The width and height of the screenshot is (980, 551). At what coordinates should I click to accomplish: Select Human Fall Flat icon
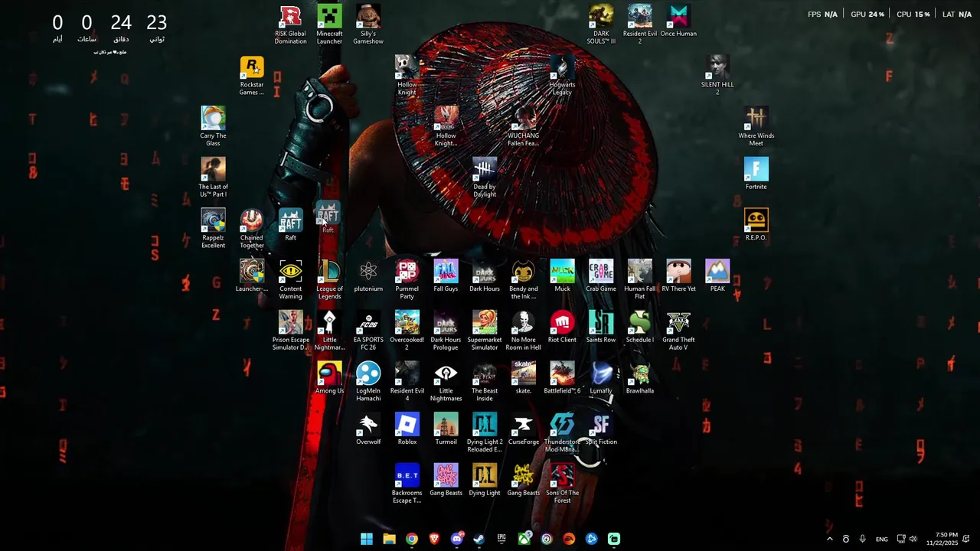point(640,280)
